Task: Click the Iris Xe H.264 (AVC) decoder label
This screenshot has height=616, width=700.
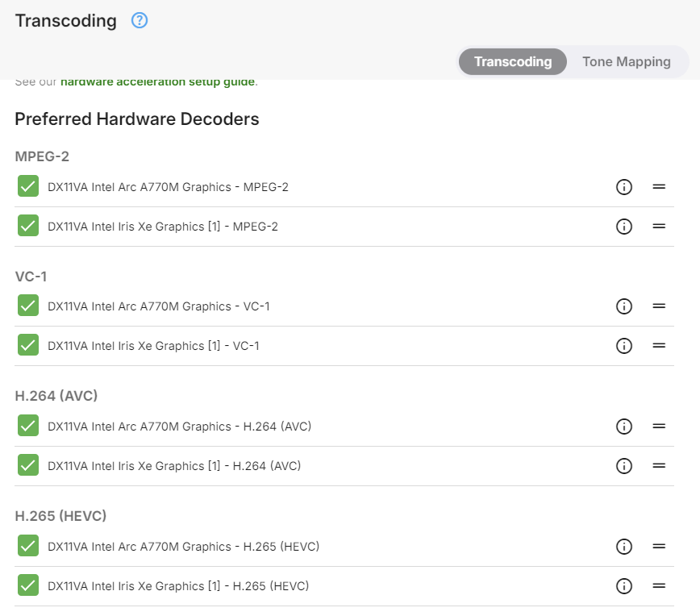Action: pos(174,466)
